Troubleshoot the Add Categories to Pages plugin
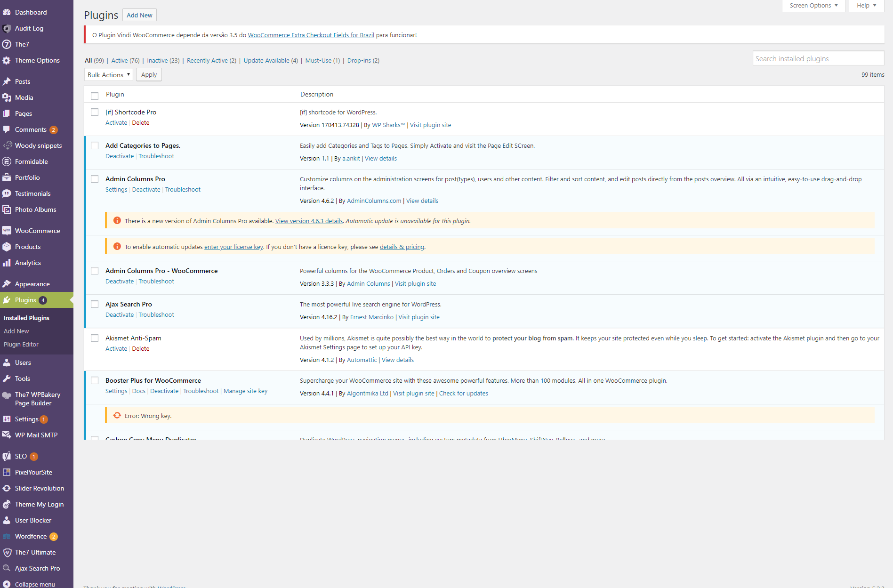The image size is (893, 588). pos(156,156)
